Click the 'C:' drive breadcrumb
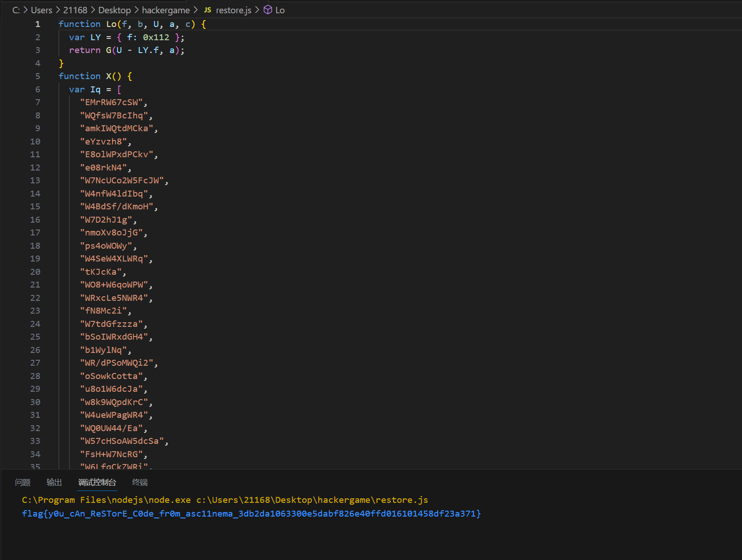The width and height of the screenshot is (742, 560). click(16, 10)
